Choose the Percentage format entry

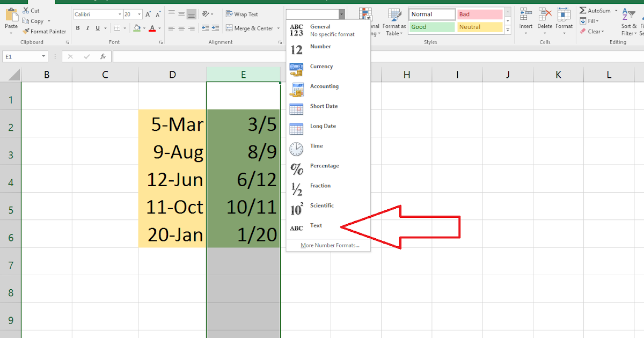[x=325, y=166]
